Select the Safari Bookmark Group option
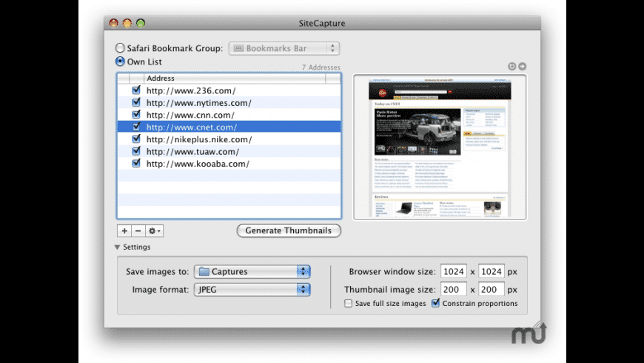Viewport: 644px width, 363px height. (x=120, y=49)
